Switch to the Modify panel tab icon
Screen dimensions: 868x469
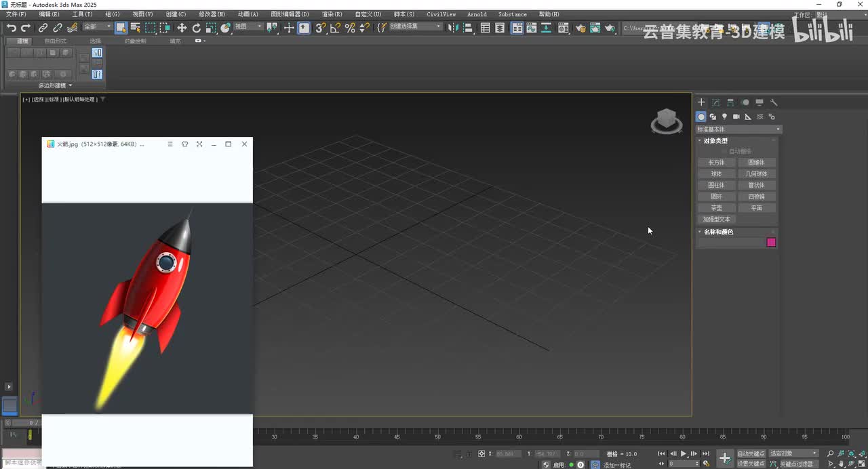point(716,102)
